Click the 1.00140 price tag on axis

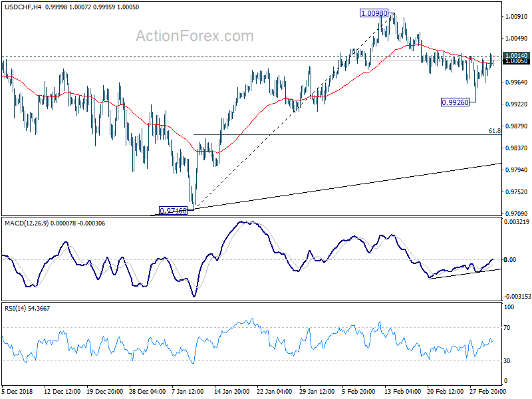[517, 55]
